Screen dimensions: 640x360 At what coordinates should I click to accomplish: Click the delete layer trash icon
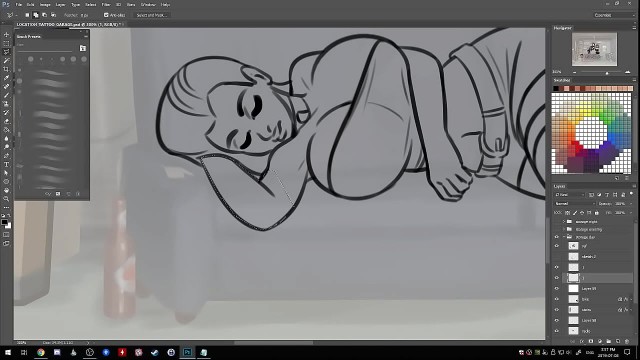pyautogui.click(x=627, y=341)
